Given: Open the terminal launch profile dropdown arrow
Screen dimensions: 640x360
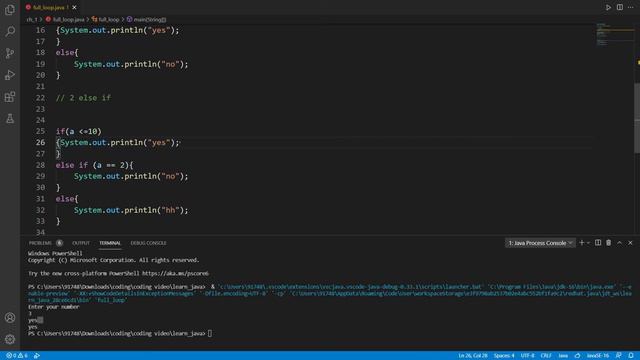Looking at the screenshot, I should 588,243.
